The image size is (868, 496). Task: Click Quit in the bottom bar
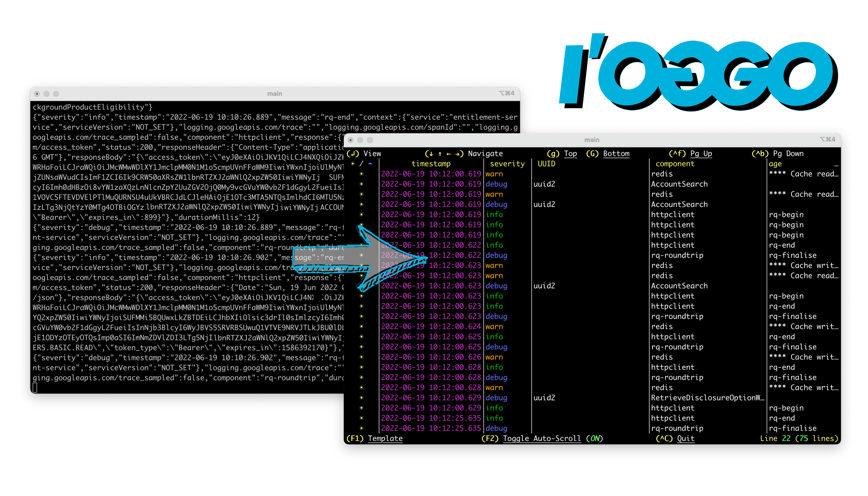685,438
